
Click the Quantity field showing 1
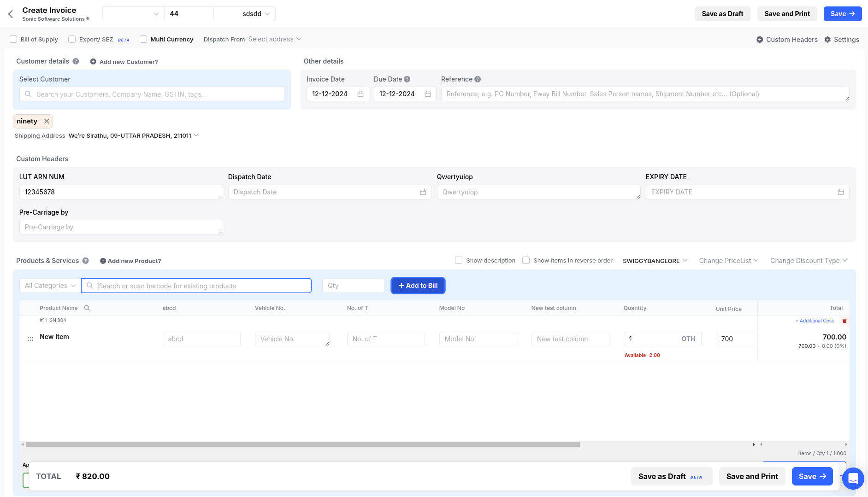[x=650, y=339]
